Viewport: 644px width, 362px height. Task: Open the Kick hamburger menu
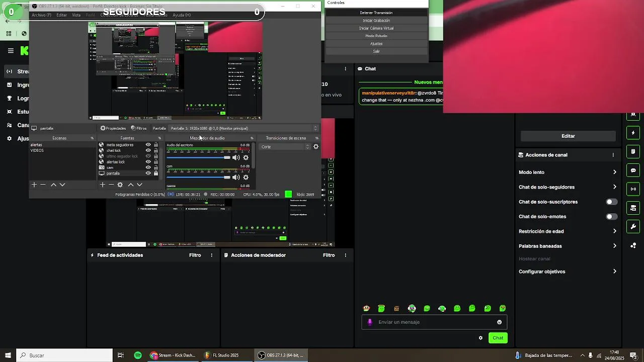pyautogui.click(x=11, y=51)
